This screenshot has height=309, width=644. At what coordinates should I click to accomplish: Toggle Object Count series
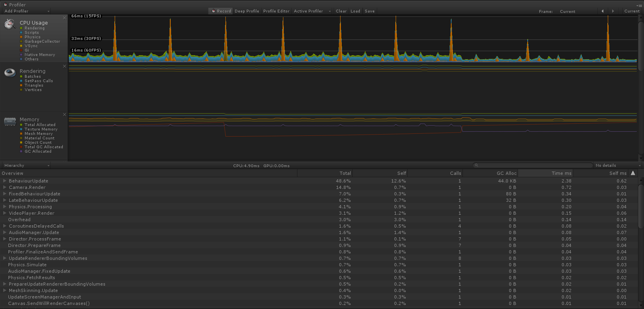(x=21, y=143)
